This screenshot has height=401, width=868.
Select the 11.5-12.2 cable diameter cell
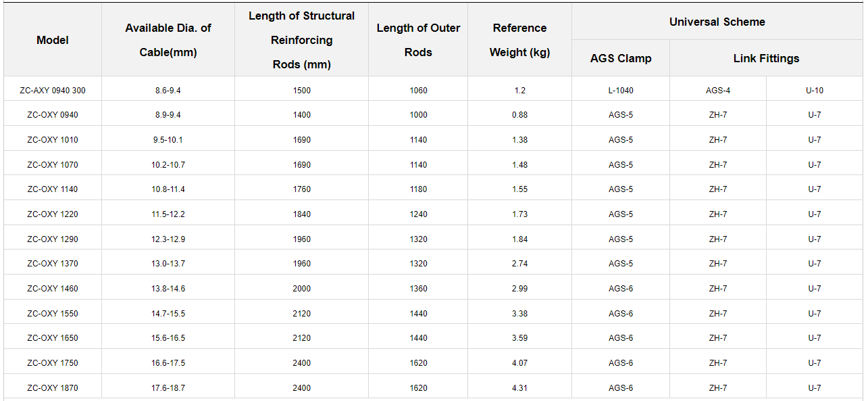point(167,212)
